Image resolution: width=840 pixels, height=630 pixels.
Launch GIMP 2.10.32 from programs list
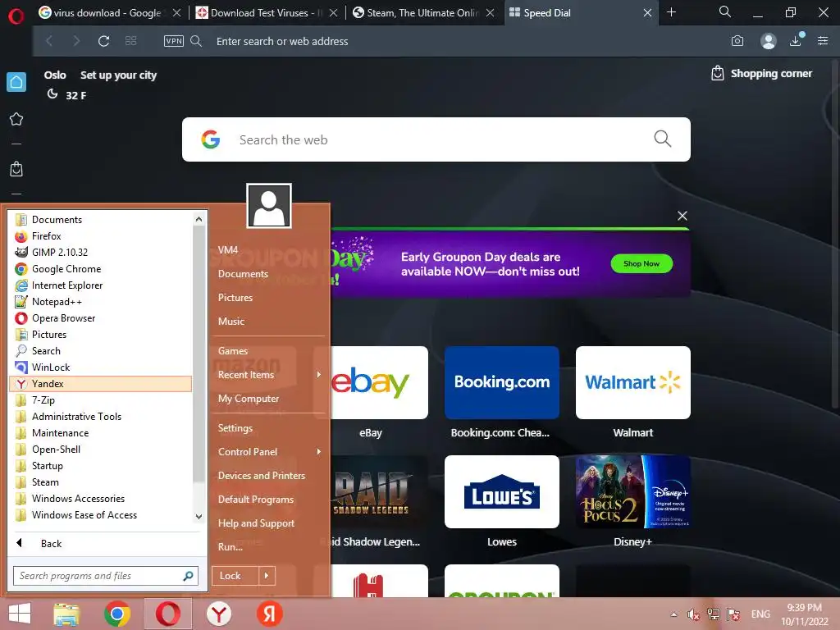point(101,253)
